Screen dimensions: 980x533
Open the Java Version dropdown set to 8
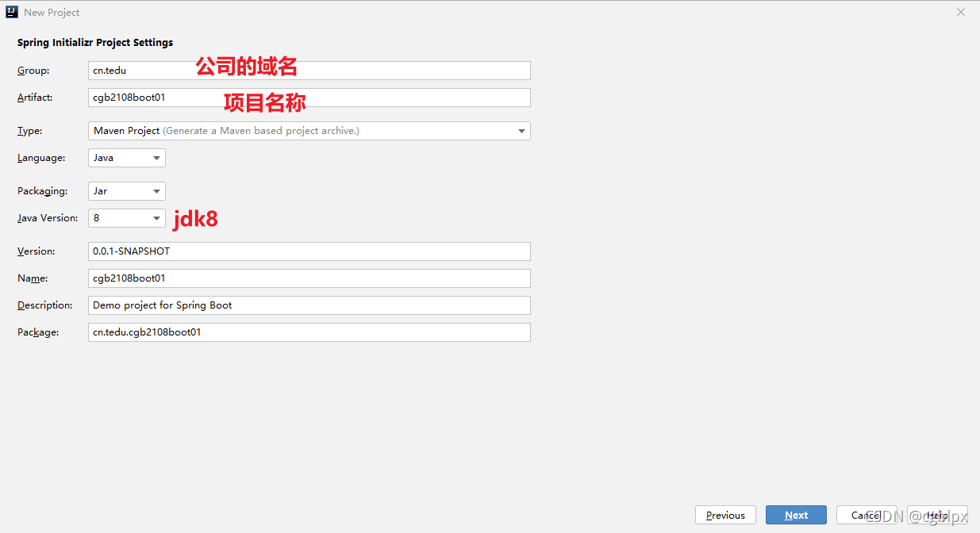click(x=127, y=218)
